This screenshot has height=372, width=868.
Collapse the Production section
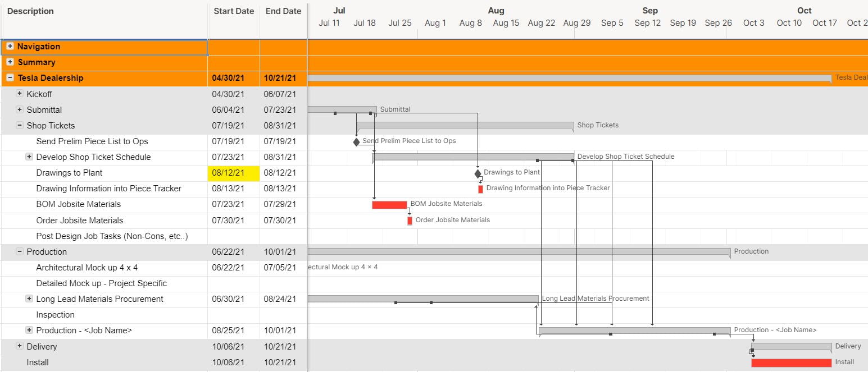point(19,251)
